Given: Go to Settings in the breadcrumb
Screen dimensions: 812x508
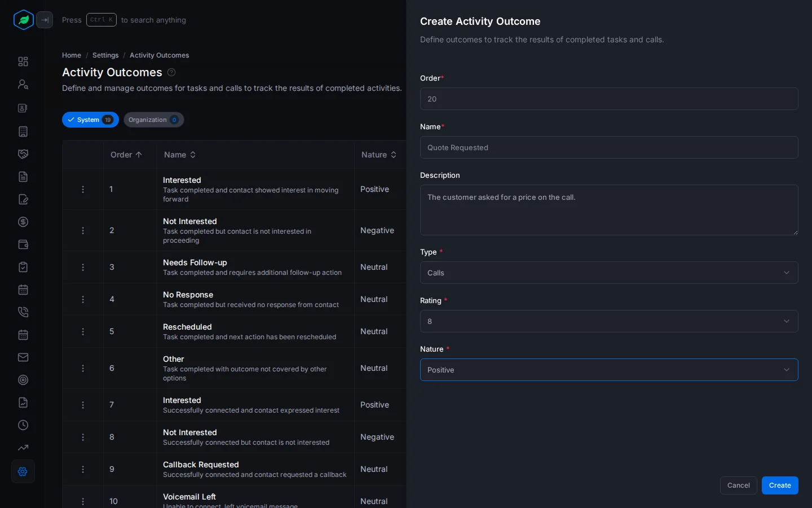Looking at the screenshot, I should coord(105,55).
